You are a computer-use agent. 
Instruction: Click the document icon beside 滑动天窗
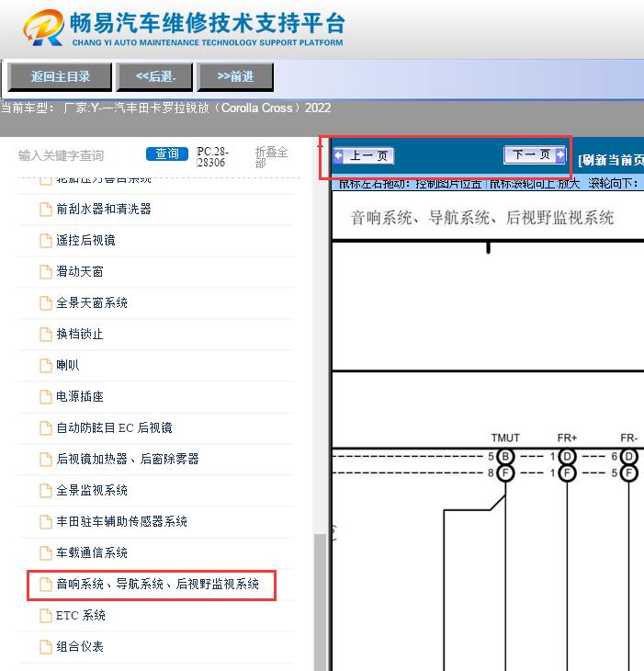pos(46,272)
